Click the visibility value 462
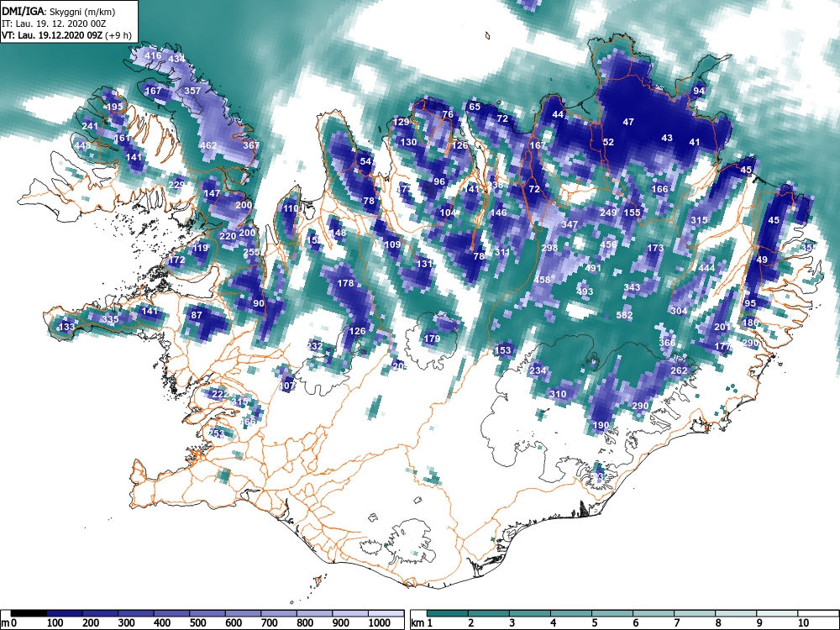 point(207,145)
